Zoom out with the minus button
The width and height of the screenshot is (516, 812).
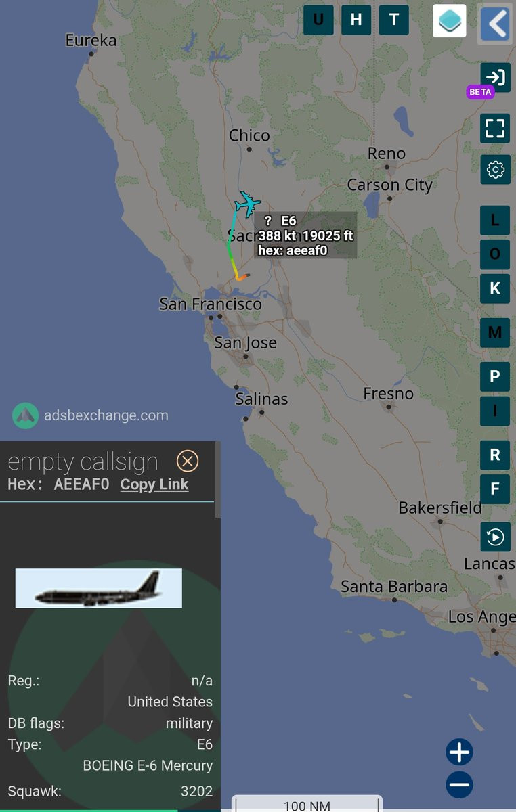[x=459, y=785]
